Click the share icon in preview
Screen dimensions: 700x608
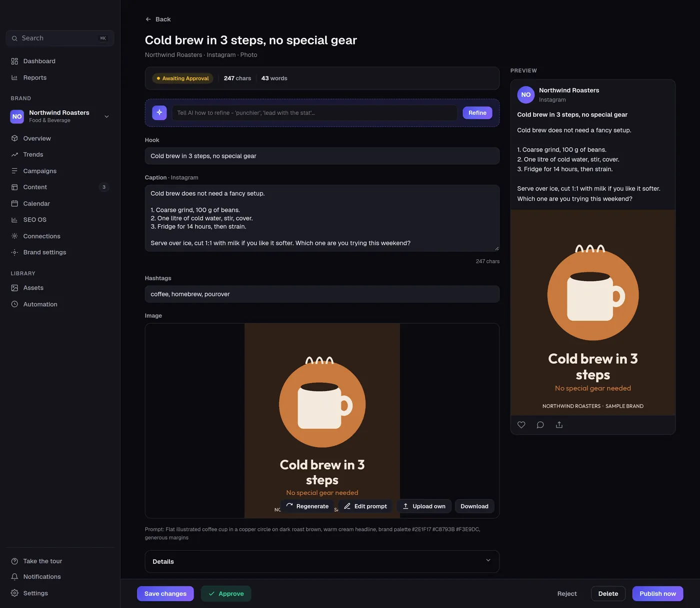pos(559,425)
